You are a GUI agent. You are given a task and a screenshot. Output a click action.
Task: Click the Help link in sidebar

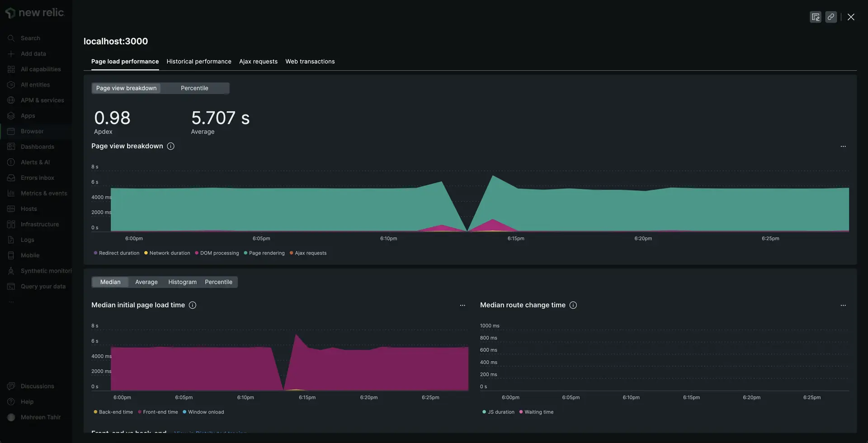tap(27, 402)
